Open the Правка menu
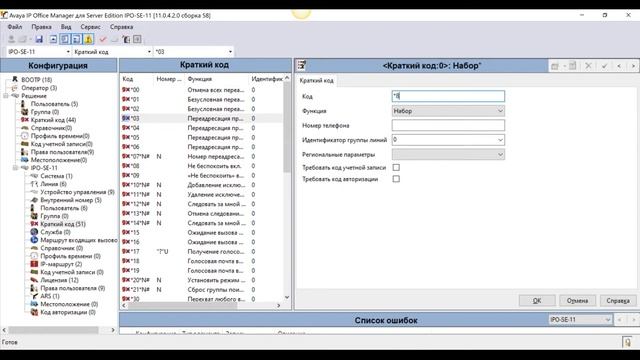The height and width of the screenshot is (360, 640). click(41, 27)
